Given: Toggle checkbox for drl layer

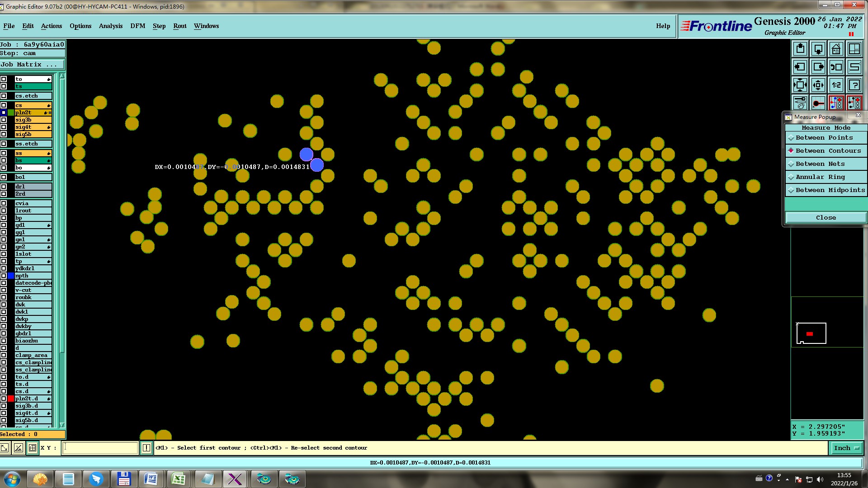Looking at the screenshot, I should point(4,187).
